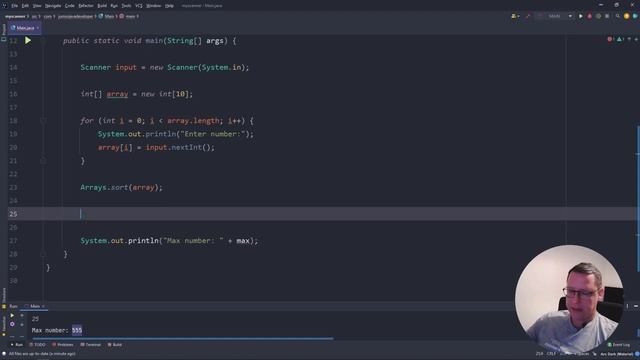
Task: Open the View menu
Action: pos(37,6)
